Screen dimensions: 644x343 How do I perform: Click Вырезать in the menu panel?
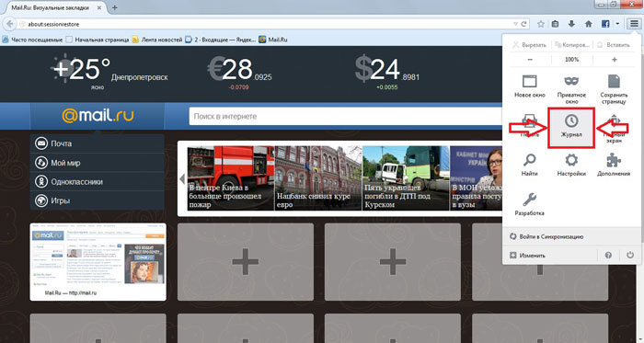(x=529, y=45)
